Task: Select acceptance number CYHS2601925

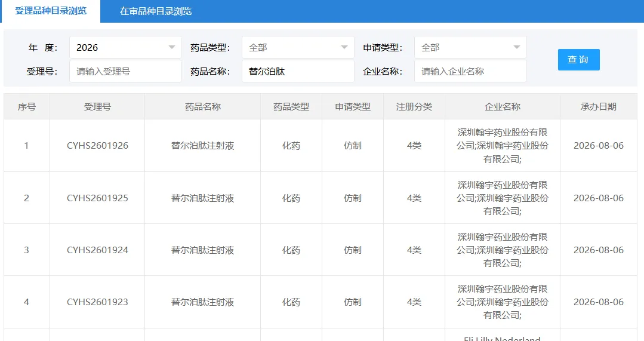Action: tap(97, 198)
